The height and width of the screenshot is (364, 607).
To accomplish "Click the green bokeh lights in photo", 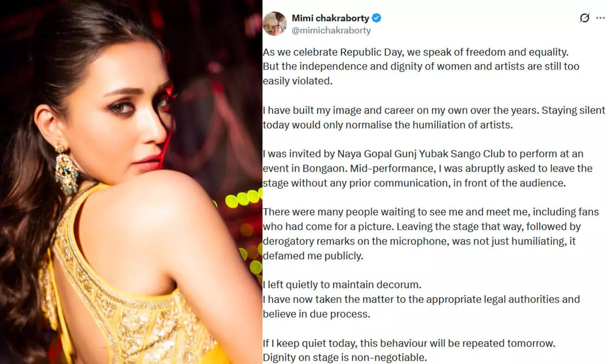I will point(242,198).
